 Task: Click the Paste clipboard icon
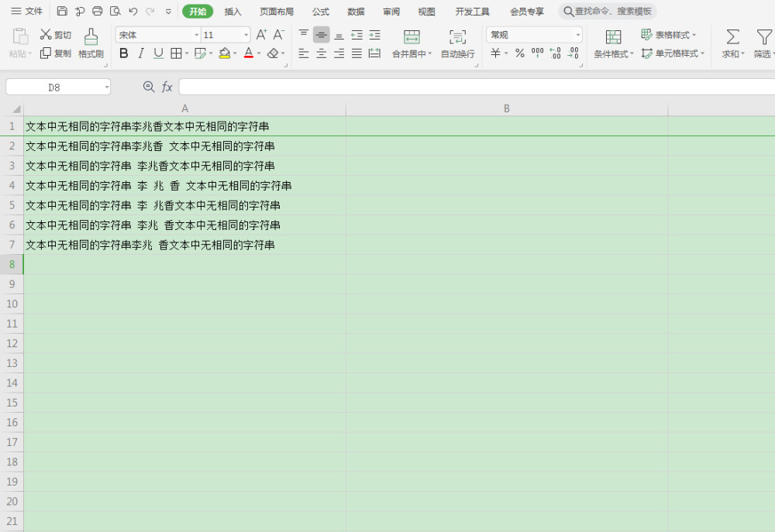point(20,37)
